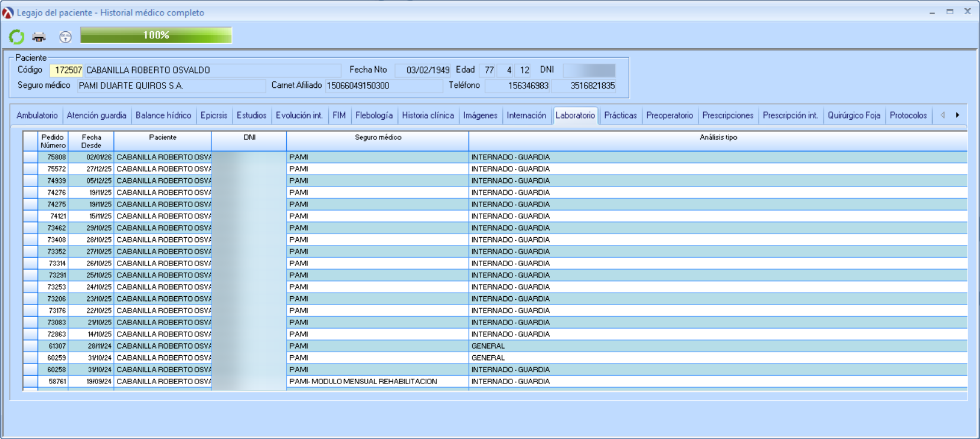Switch to the Atención guardia tab
The width and height of the screenshot is (980, 439).
96,116
